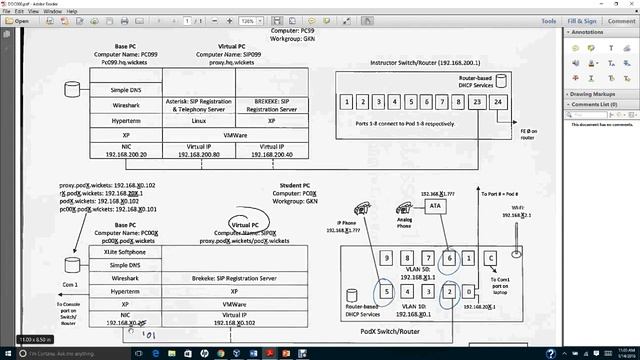Click the Add Sticky Note toolbar icon

click(311, 21)
